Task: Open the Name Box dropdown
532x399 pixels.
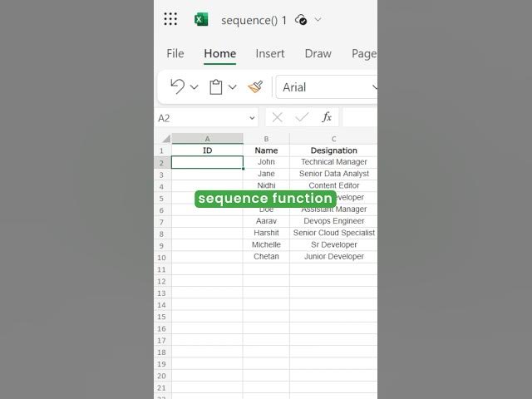Action: click(252, 118)
